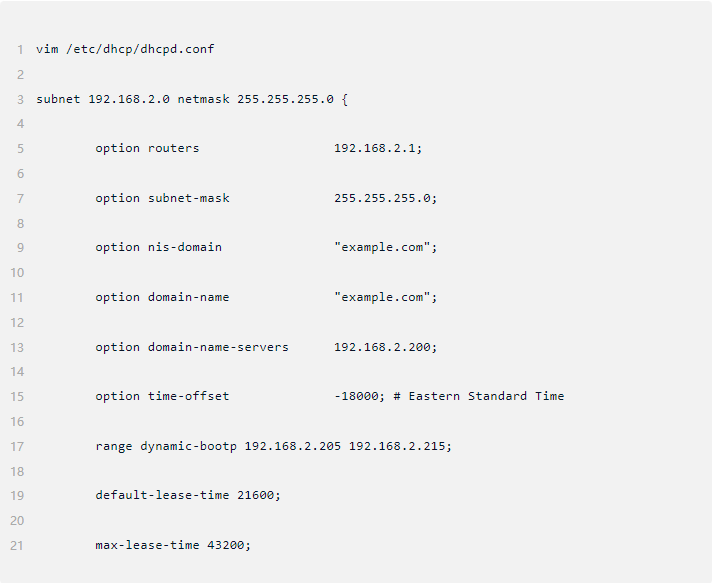The width and height of the screenshot is (712, 583).
Task: Place cursor on the opening curly brace
Action: pos(343,99)
